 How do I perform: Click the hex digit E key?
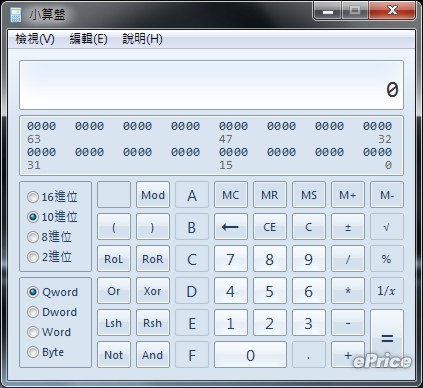(x=192, y=323)
